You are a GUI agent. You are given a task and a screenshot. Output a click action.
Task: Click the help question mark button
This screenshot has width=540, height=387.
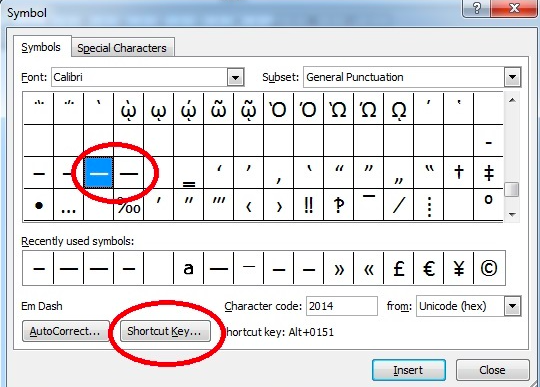tap(477, 8)
